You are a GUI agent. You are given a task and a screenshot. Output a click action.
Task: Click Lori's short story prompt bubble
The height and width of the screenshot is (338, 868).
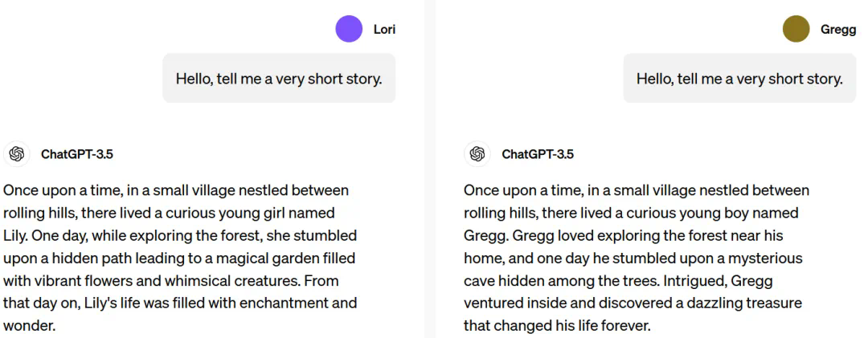(279, 79)
